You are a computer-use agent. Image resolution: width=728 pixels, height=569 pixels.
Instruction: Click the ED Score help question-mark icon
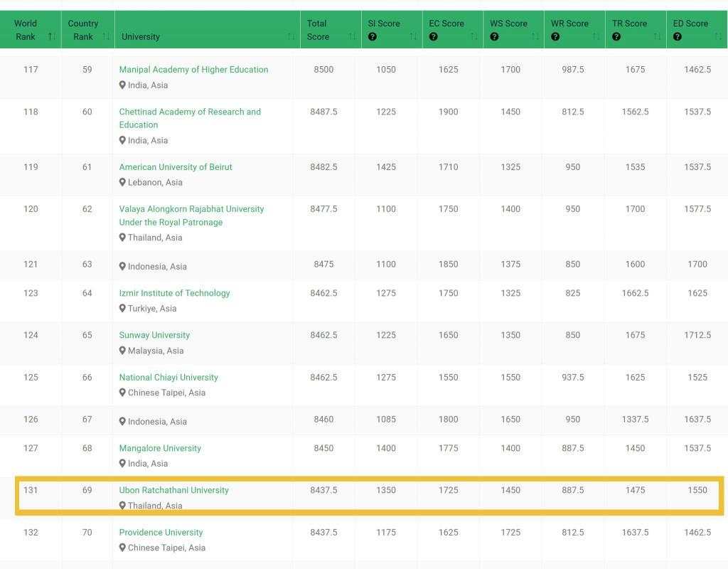pos(678,37)
